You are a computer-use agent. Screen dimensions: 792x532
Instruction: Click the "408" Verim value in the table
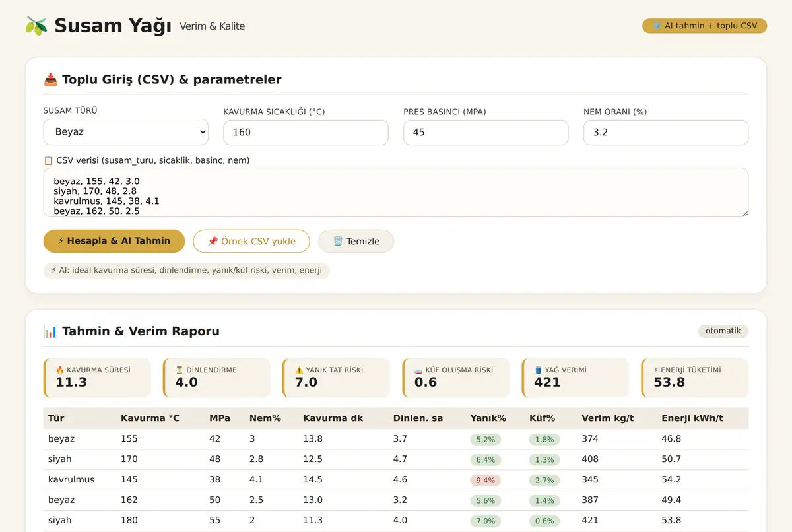point(590,459)
